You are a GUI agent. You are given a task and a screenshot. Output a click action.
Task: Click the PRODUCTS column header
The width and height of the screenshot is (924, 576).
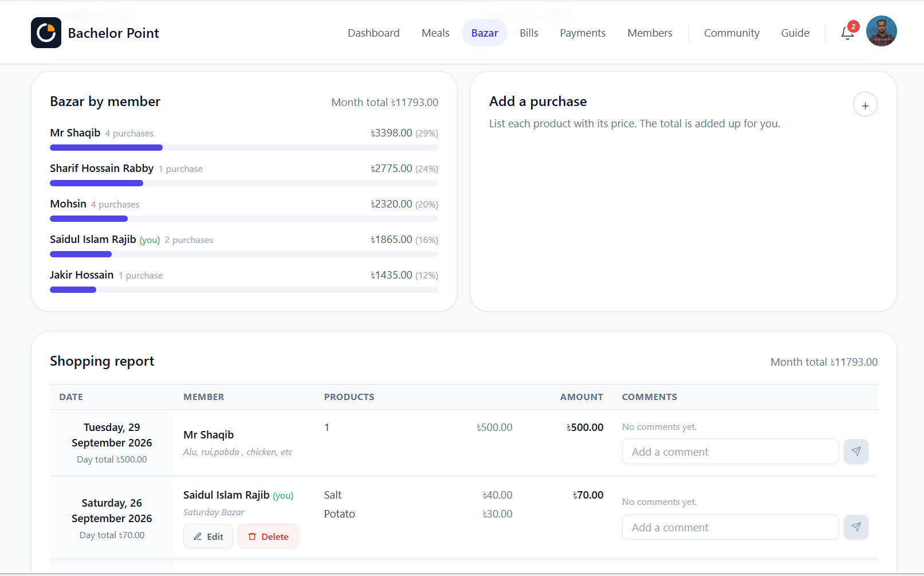point(349,397)
